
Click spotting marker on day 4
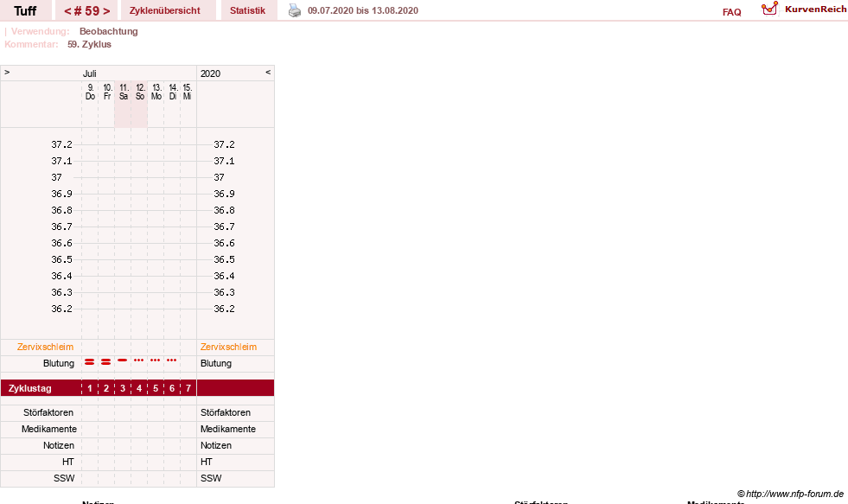(139, 360)
